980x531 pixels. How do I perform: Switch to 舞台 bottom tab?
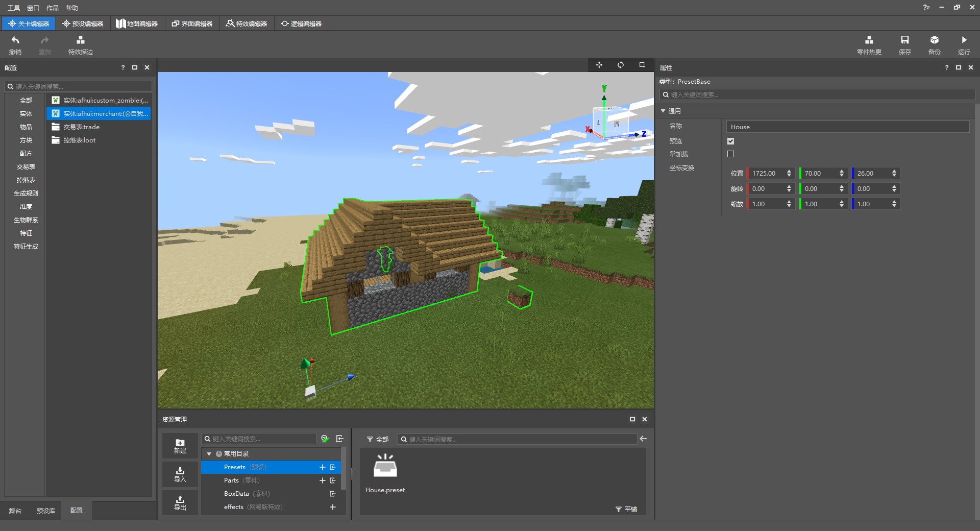[x=15, y=511]
